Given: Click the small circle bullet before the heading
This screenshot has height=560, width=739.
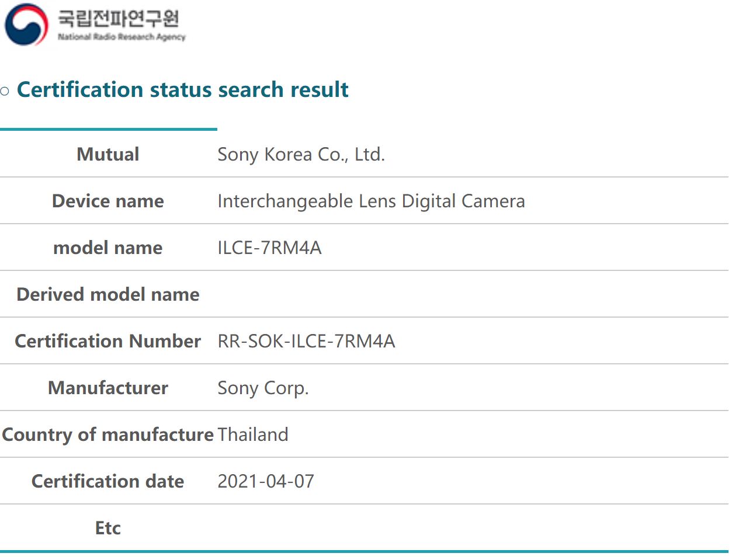Looking at the screenshot, I should coord(5,91).
